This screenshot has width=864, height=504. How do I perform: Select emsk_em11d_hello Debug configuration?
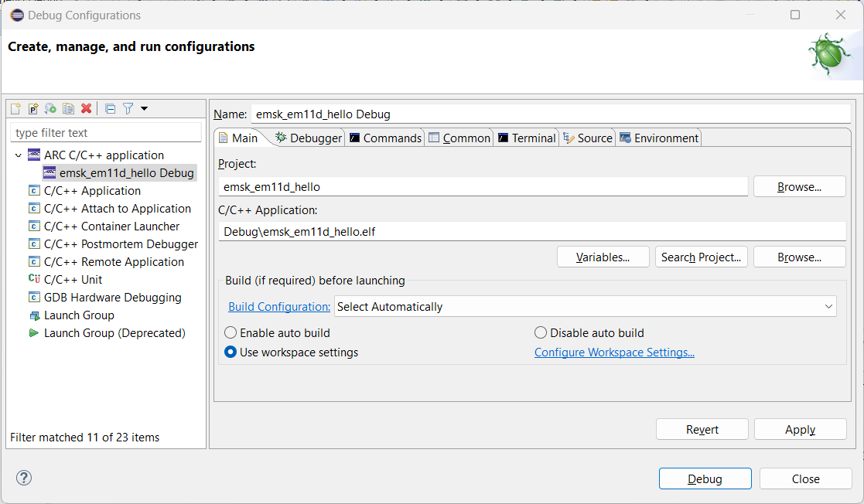[x=120, y=173]
